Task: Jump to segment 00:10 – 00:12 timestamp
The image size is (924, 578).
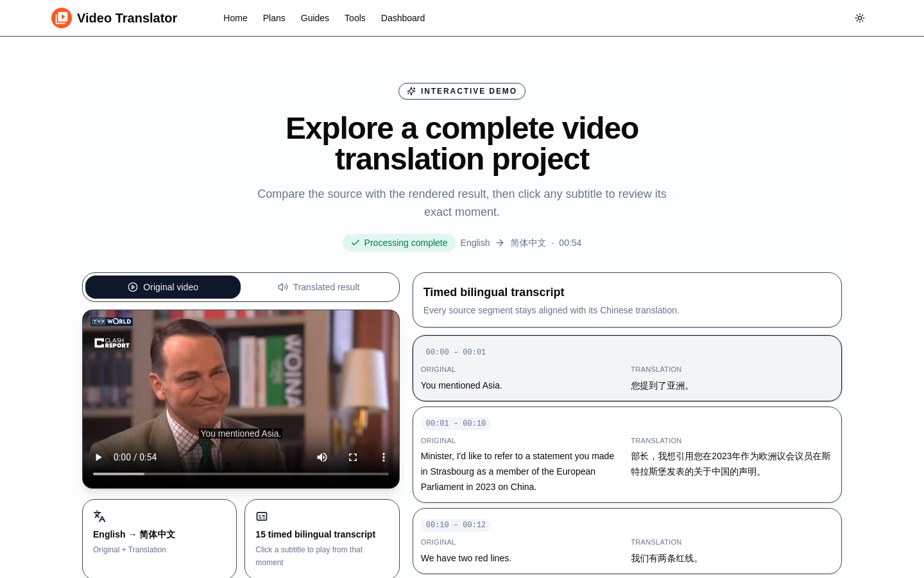Action: pos(456,525)
